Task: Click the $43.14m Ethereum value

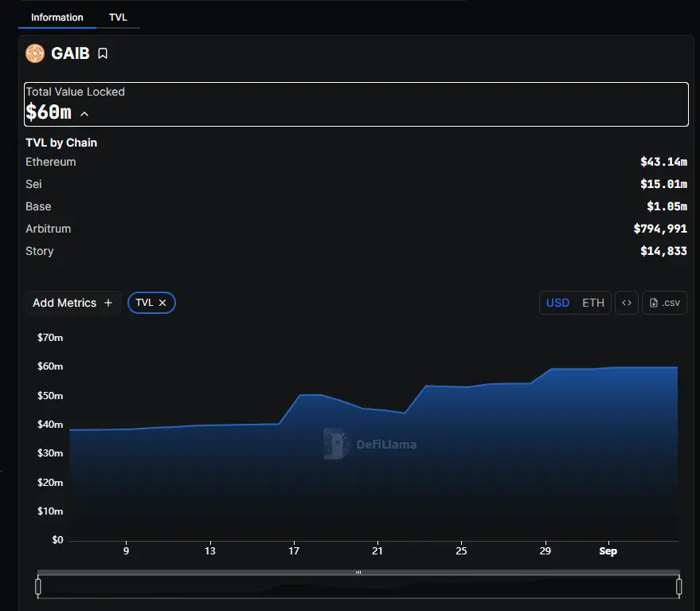Action: tap(664, 162)
